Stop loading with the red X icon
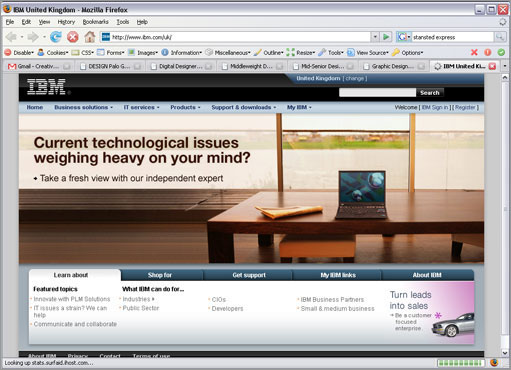This screenshot has height=370, width=511. tap(73, 37)
